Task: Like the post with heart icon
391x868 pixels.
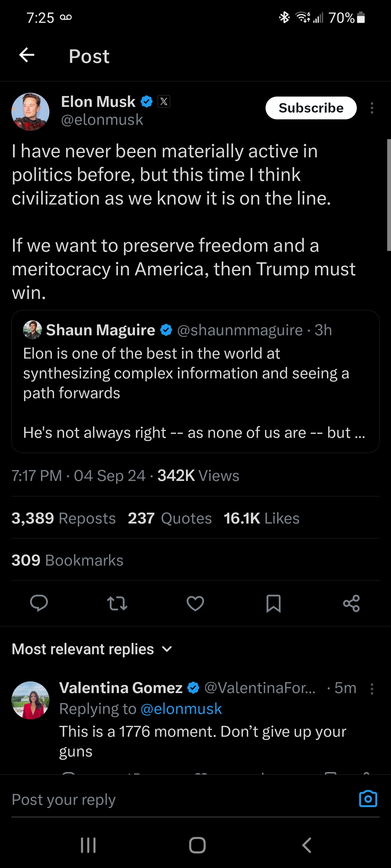Action: (195, 603)
